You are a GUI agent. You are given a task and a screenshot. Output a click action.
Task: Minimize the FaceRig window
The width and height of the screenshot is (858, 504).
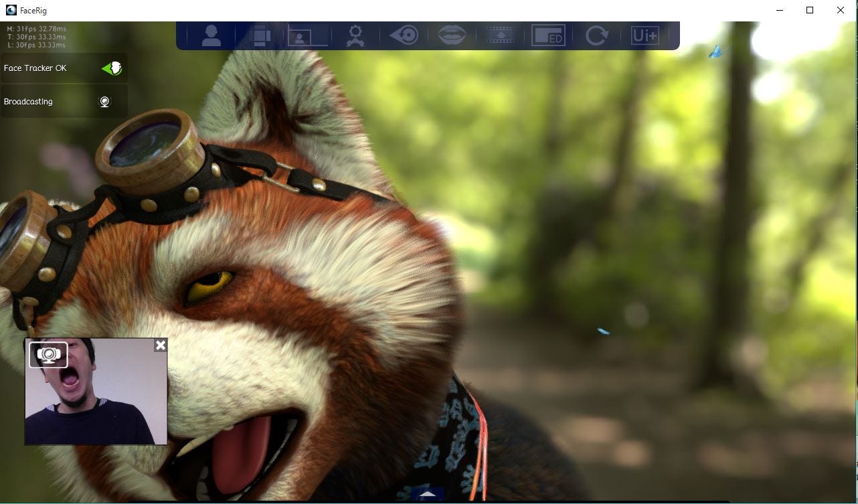point(780,10)
